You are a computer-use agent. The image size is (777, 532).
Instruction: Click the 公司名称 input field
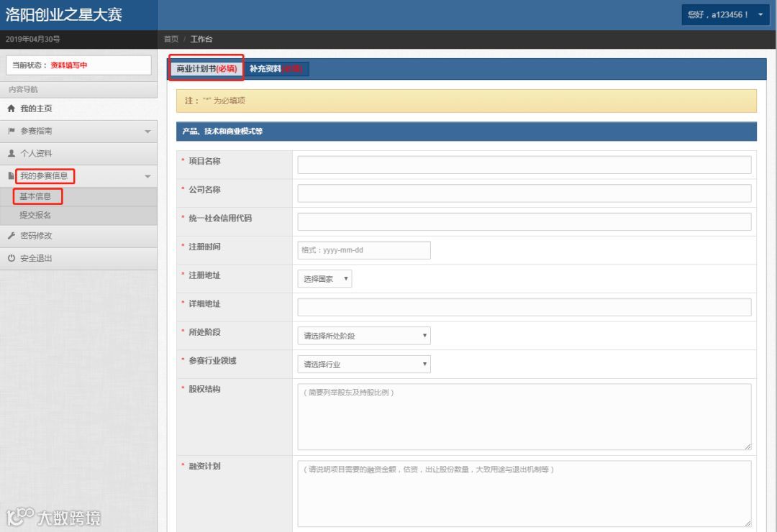pos(524,193)
